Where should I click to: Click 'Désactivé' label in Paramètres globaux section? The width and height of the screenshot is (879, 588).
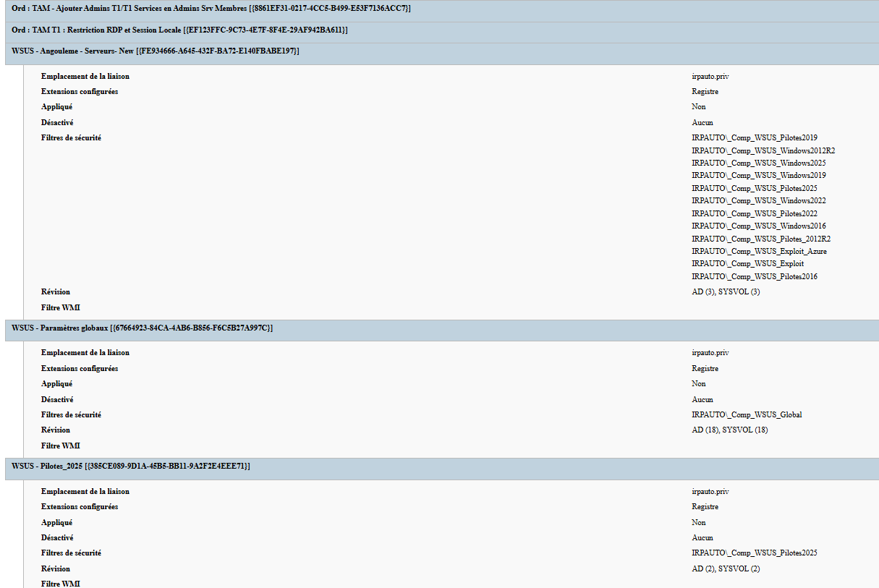click(x=57, y=399)
